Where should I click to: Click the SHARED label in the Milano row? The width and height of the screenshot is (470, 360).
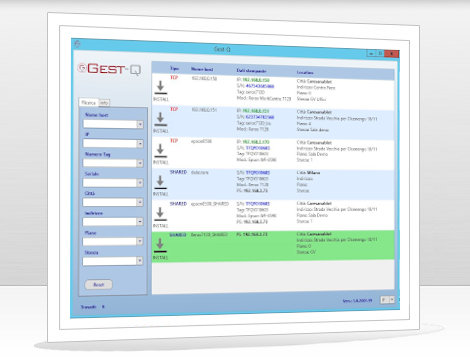(178, 172)
